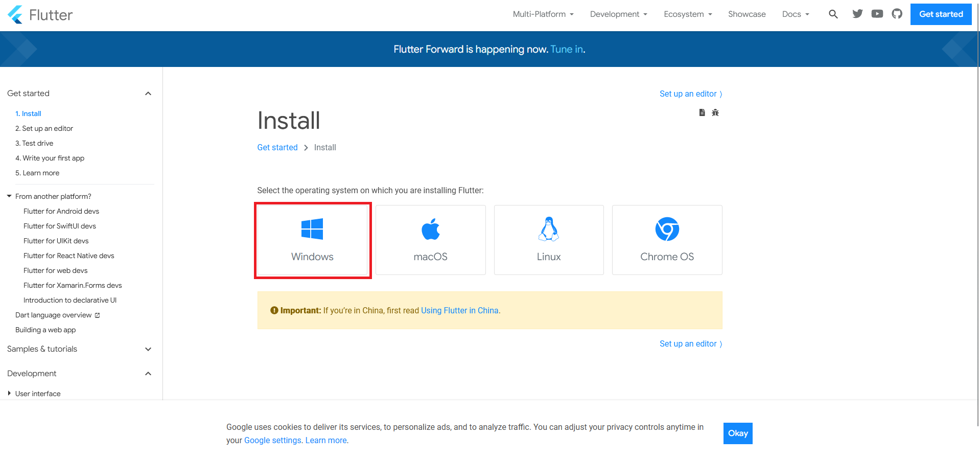The width and height of the screenshot is (980, 459).
Task: Choose the Linux label text in card
Action: 549,257
